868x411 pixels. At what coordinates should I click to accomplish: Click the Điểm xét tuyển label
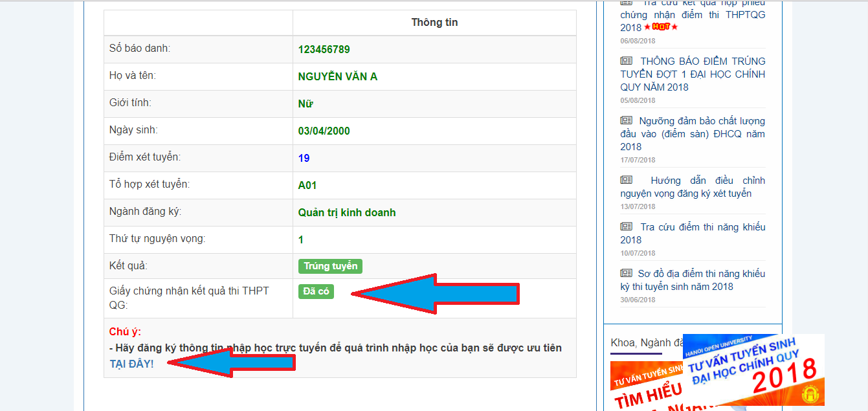coord(145,157)
